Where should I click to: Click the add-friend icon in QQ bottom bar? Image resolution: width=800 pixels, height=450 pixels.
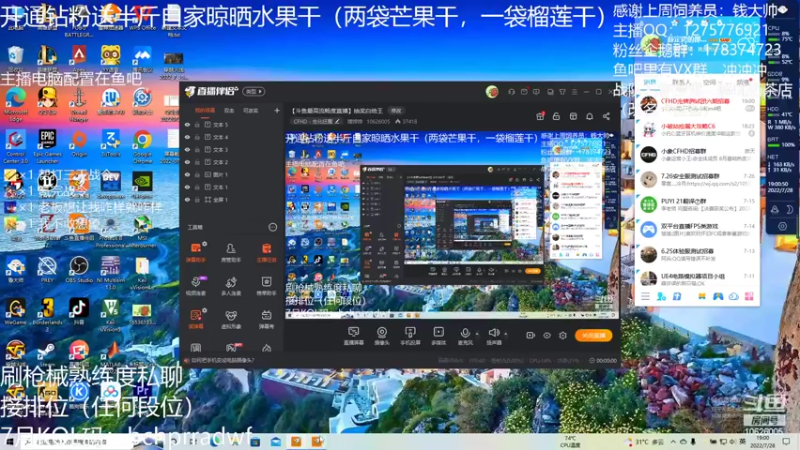coord(662,296)
